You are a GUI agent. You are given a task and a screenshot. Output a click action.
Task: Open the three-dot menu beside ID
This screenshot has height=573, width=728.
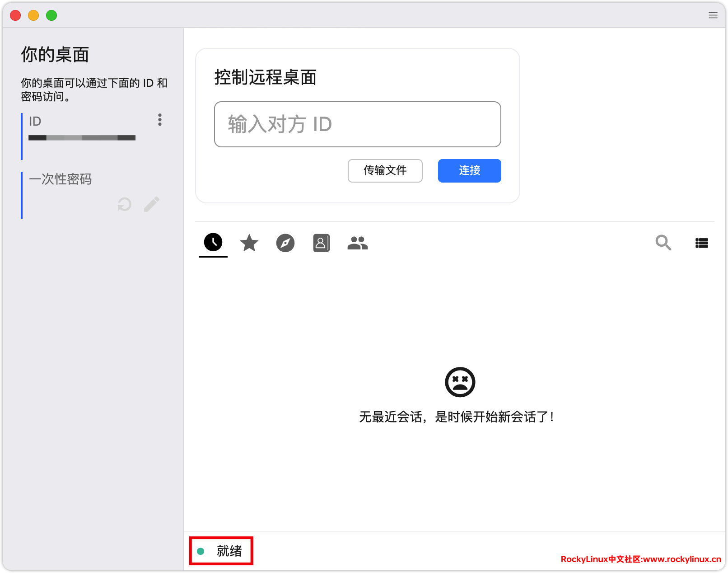coord(159,120)
